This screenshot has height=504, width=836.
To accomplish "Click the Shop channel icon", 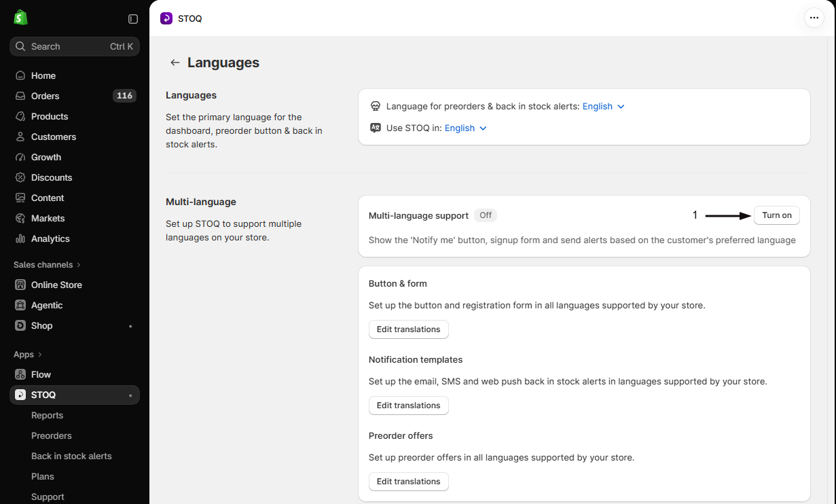I will (20, 325).
